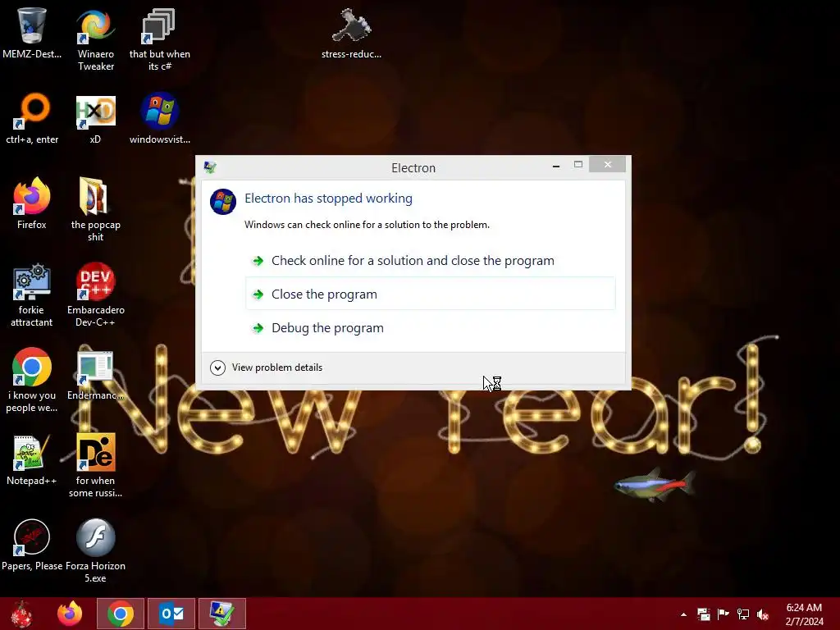The height and width of the screenshot is (630, 840).
Task: Close the Electron error dialog
Action: [x=607, y=164]
